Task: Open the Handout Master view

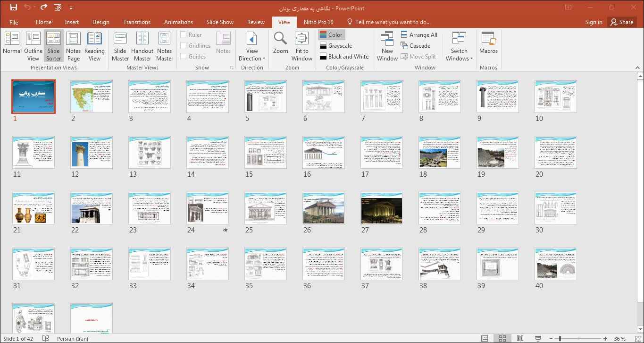Action: [142, 45]
